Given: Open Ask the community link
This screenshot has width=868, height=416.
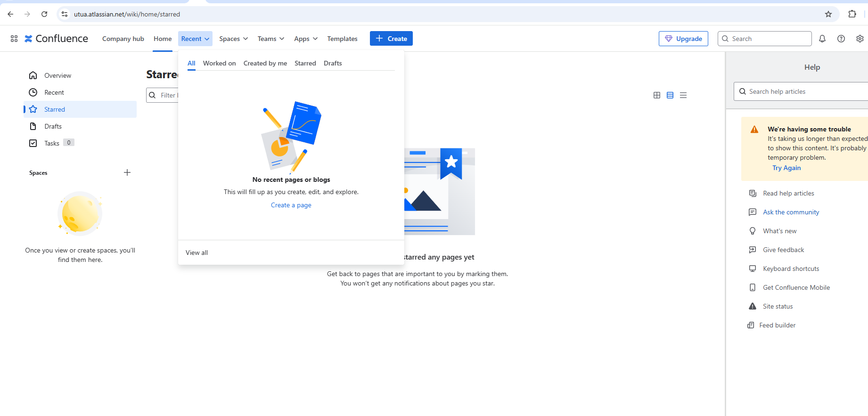Looking at the screenshot, I should [x=791, y=212].
